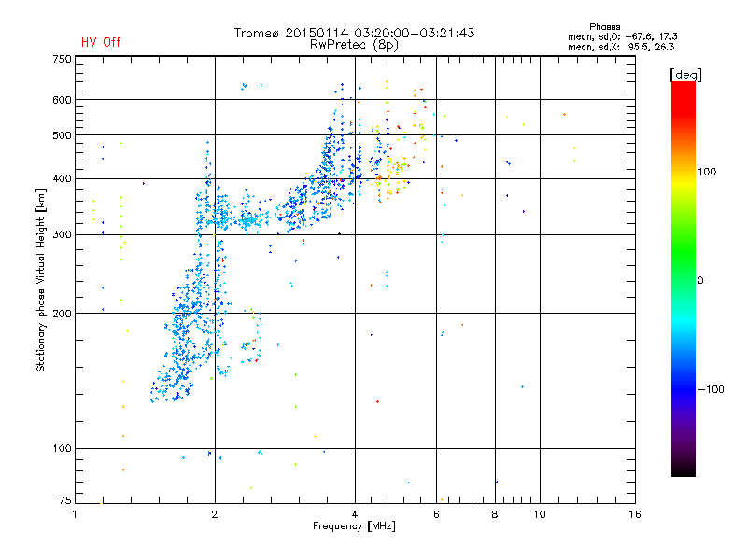Click the Frequency [MHz] axis title

[x=354, y=527]
